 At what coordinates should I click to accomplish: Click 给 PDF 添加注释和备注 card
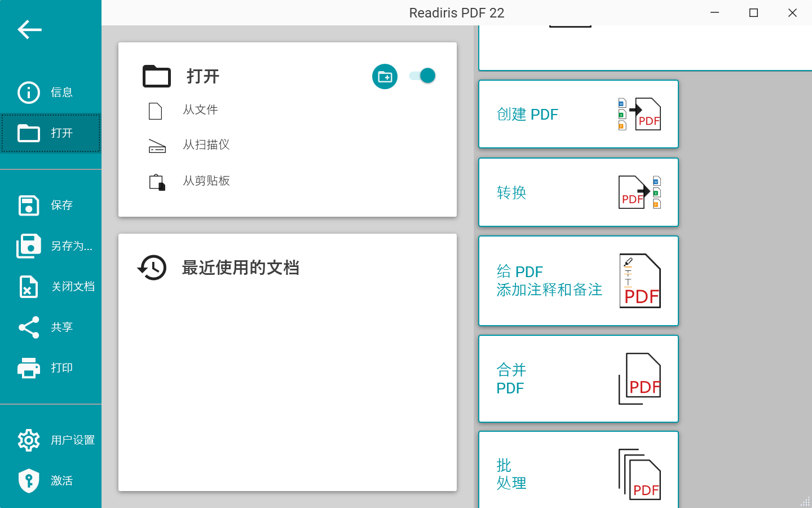point(579,281)
